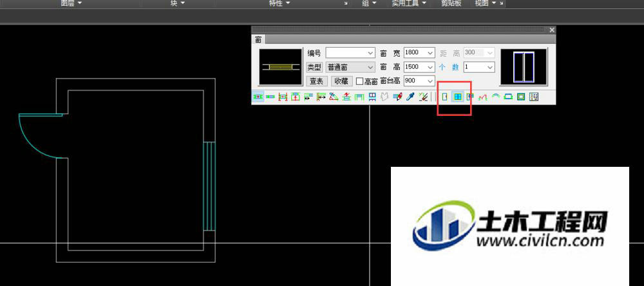Select the wall-segment centered insert icon
Screen dimensions: 644x286
[x=296, y=97]
